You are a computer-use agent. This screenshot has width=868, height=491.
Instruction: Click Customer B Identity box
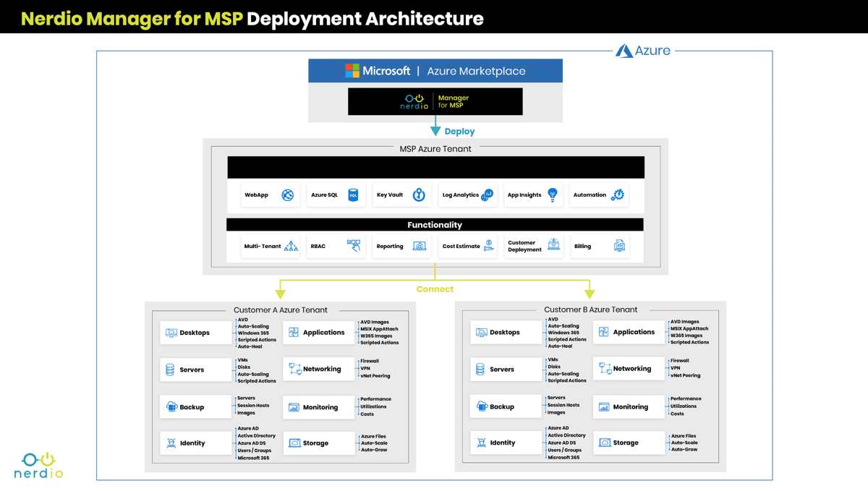tap(506, 443)
